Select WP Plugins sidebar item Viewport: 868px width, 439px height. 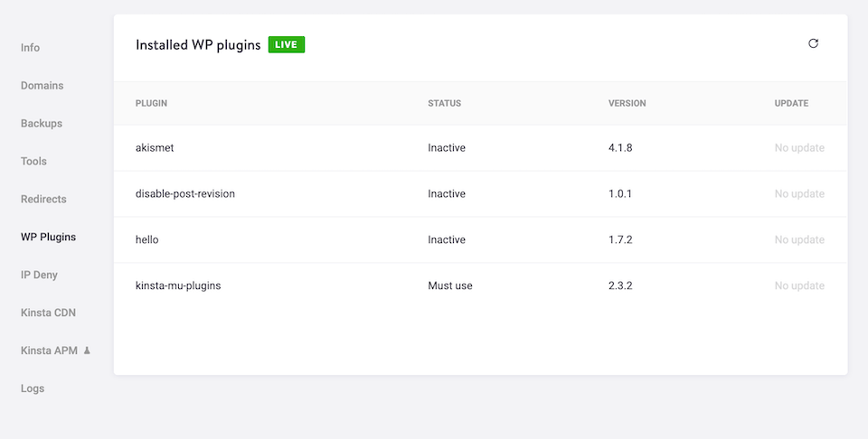pos(48,238)
